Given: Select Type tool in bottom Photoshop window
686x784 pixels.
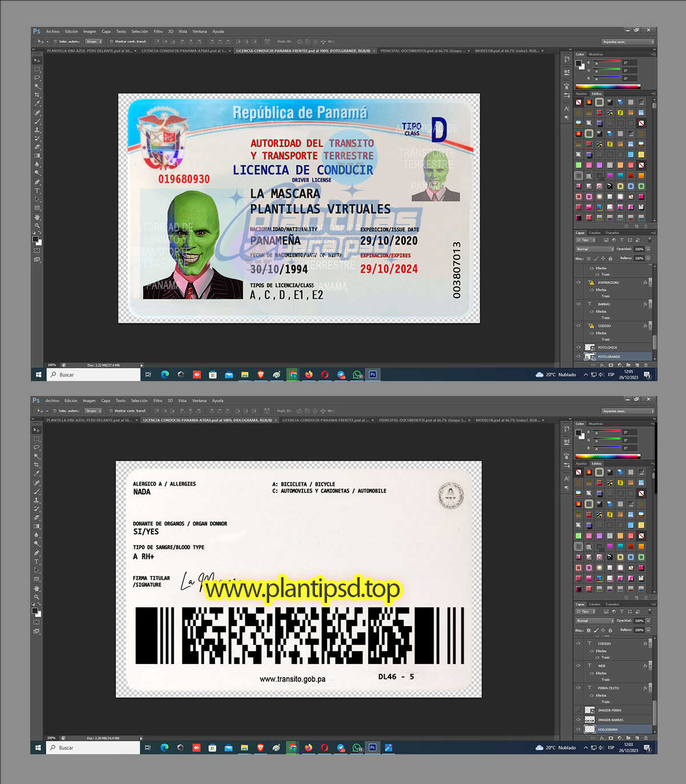Looking at the screenshot, I should click(37, 561).
